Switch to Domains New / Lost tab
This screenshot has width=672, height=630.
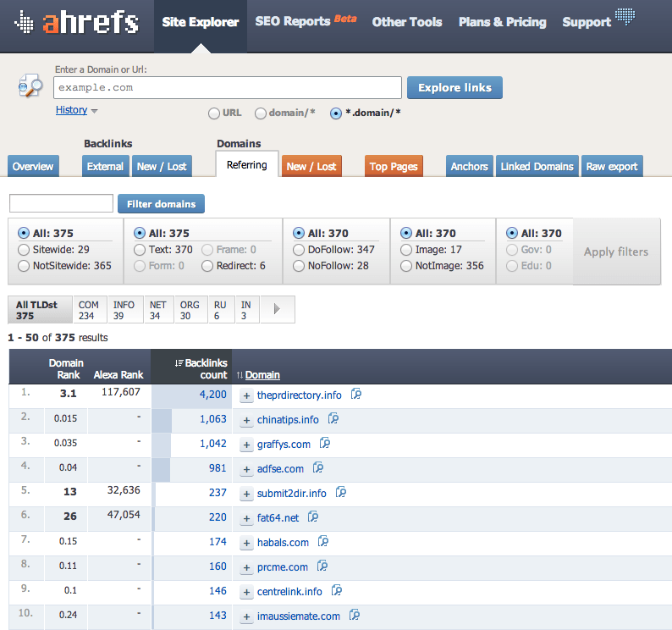coord(311,167)
